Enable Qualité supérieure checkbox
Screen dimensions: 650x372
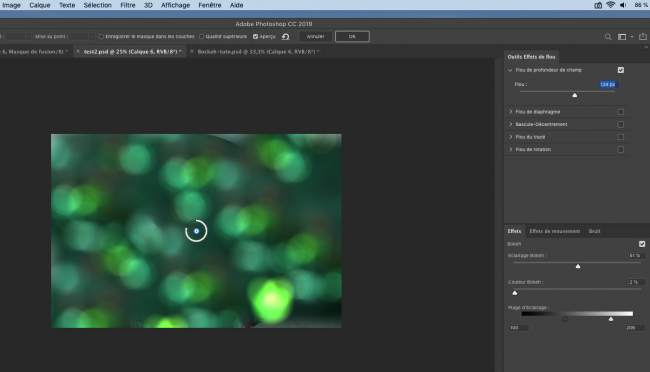(x=201, y=36)
